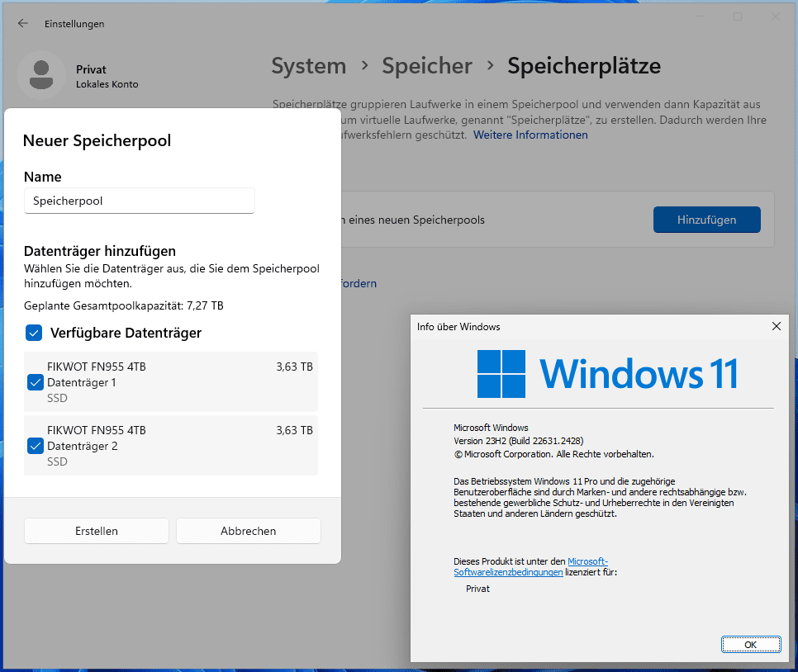
Task: Click the Datenträger hinzufügen heading
Action: pos(100,251)
